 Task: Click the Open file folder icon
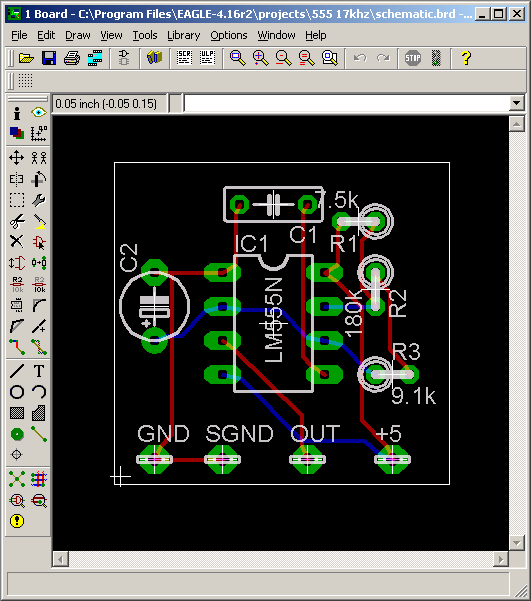(26, 58)
